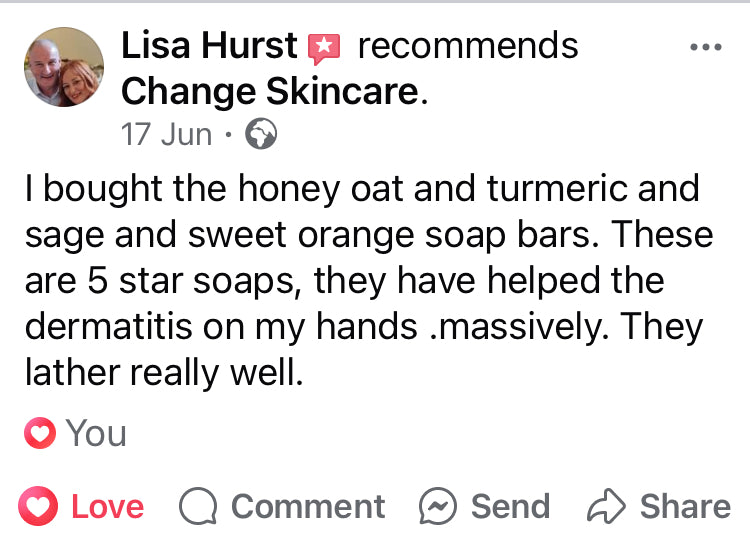This screenshot has width=750, height=543.
Task: Toggle the Love heart reaction icon
Action: pos(40,506)
